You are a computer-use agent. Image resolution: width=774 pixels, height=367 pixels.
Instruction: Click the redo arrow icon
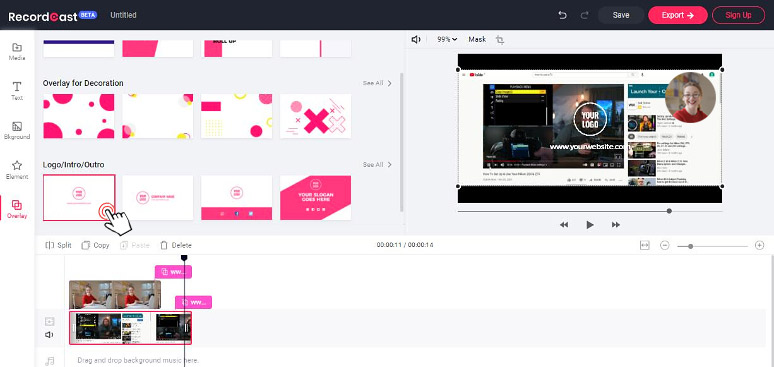584,15
